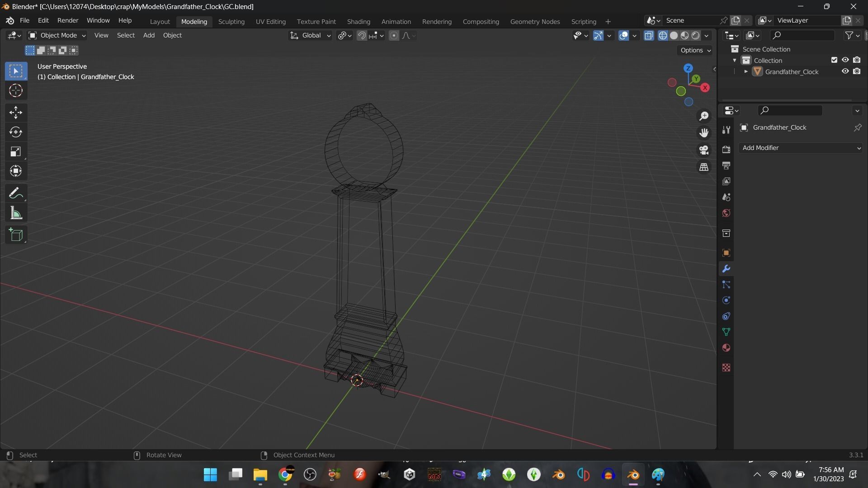Screen dimensions: 868x488
Task: Open the outliner filter dropdown
Action: click(x=852, y=35)
